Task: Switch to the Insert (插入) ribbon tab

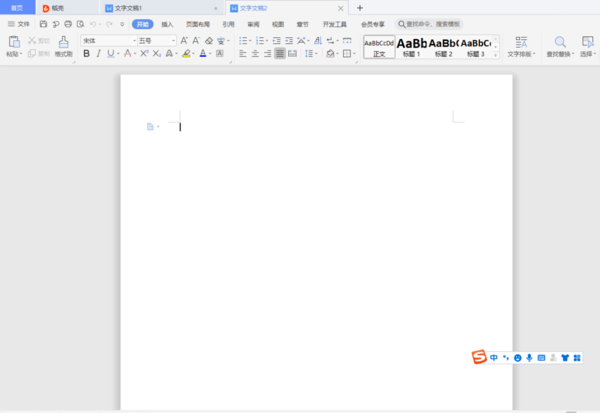Action: pyautogui.click(x=167, y=23)
